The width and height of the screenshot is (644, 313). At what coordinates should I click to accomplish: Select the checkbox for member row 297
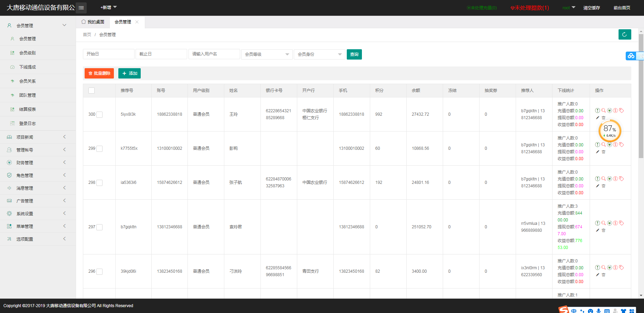coord(99,227)
